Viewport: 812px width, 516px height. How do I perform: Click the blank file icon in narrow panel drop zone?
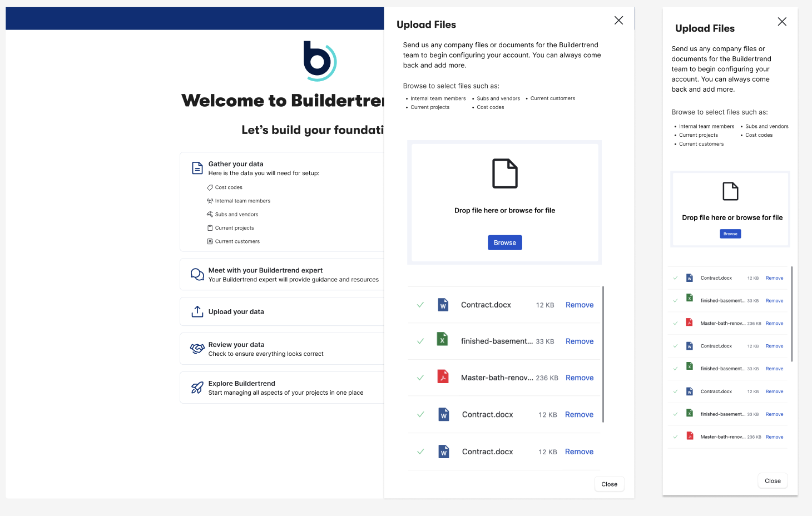(x=730, y=191)
